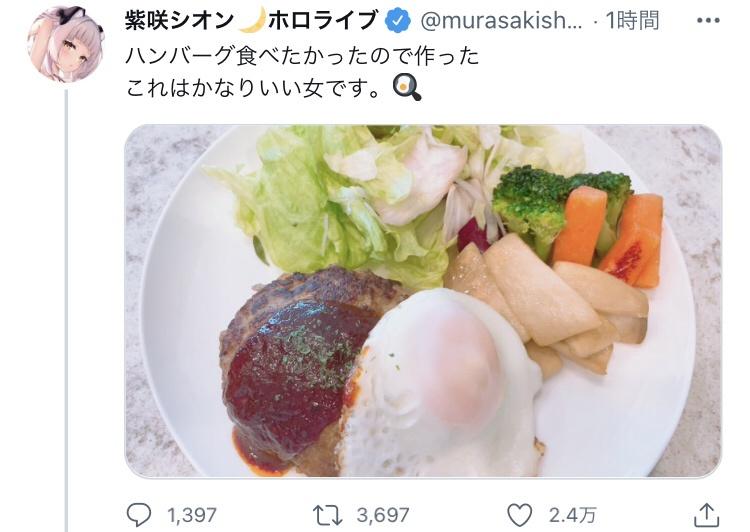Like the tweet with the heart icon
750x532 pixels.
click(x=519, y=515)
